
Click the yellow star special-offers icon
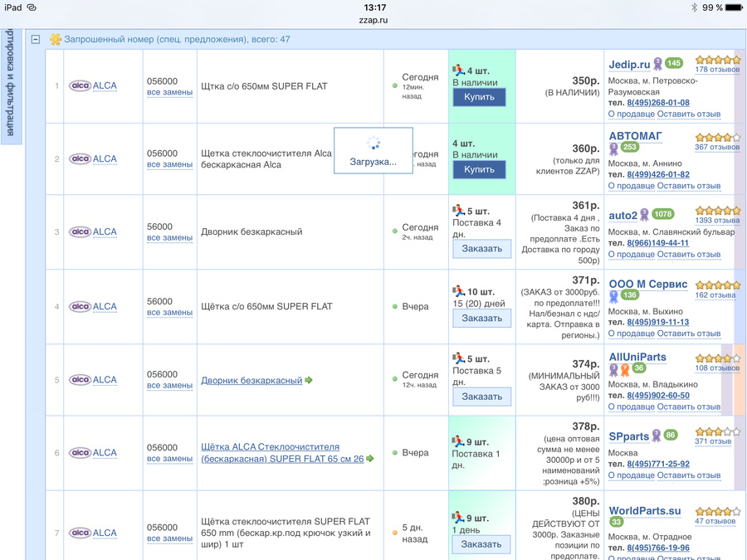[56, 40]
